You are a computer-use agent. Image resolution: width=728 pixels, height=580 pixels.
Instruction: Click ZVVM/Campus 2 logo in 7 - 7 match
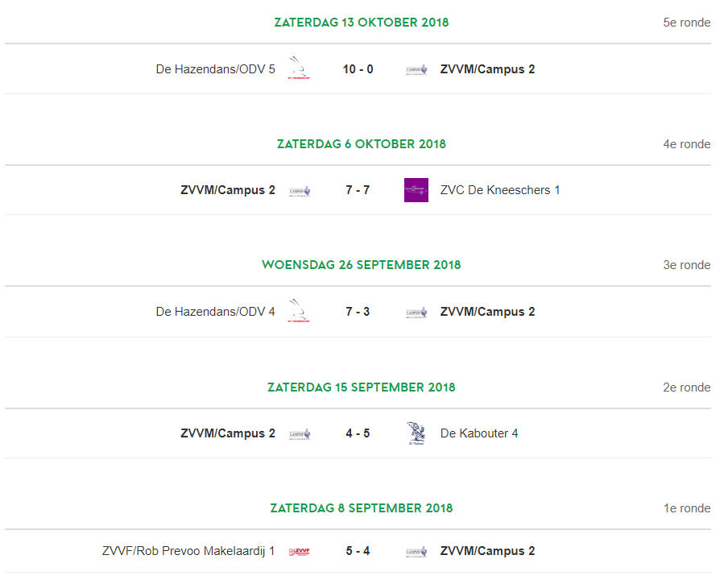(x=300, y=191)
